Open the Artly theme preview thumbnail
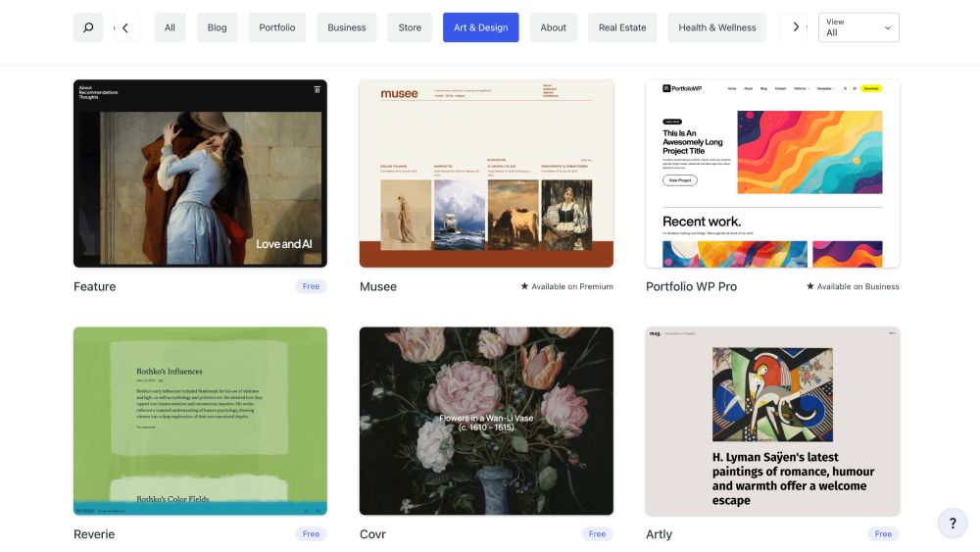The height and width of the screenshot is (552, 980). click(772, 422)
